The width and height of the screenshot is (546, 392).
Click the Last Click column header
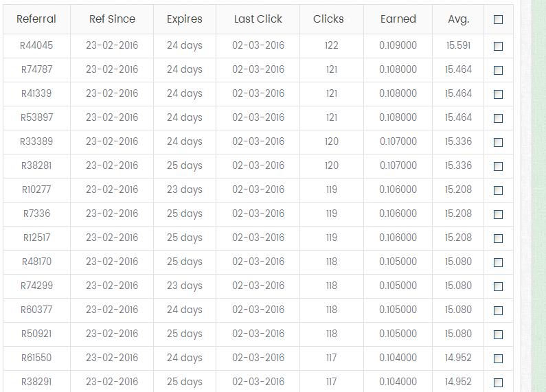258,19
